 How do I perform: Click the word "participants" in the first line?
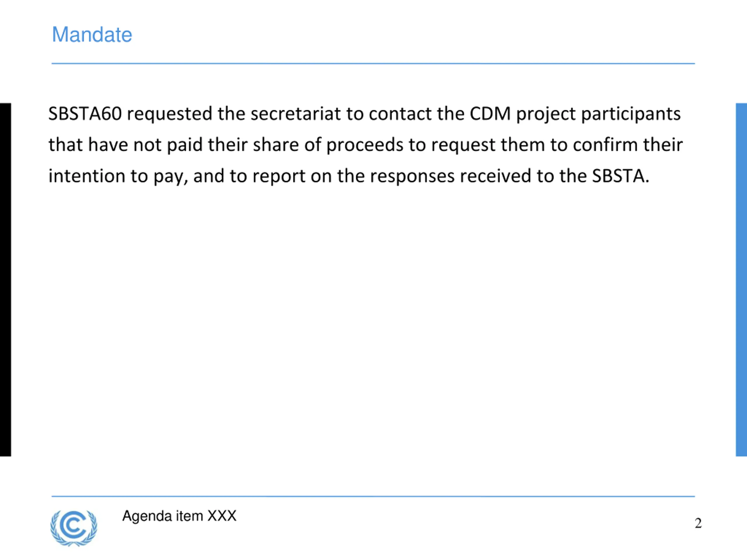click(631, 114)
